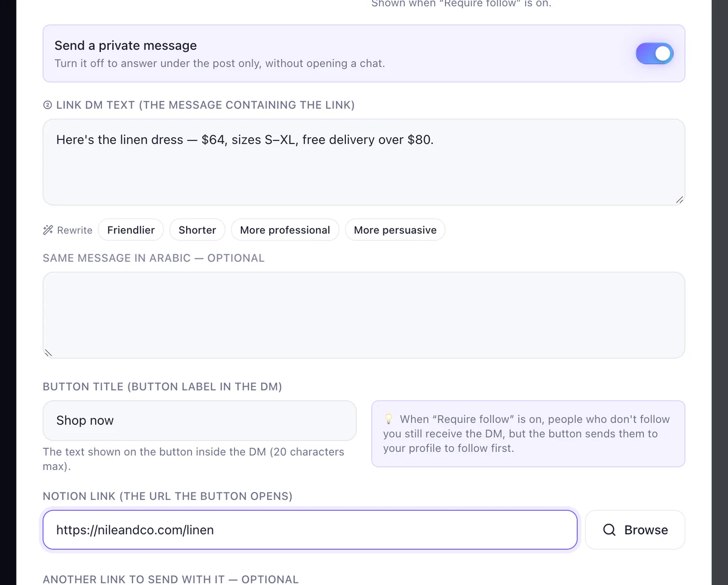This screenshot has height=585, width=728.
Task: Click the resize handle of the link DM text box
Action: pos(679,200)
